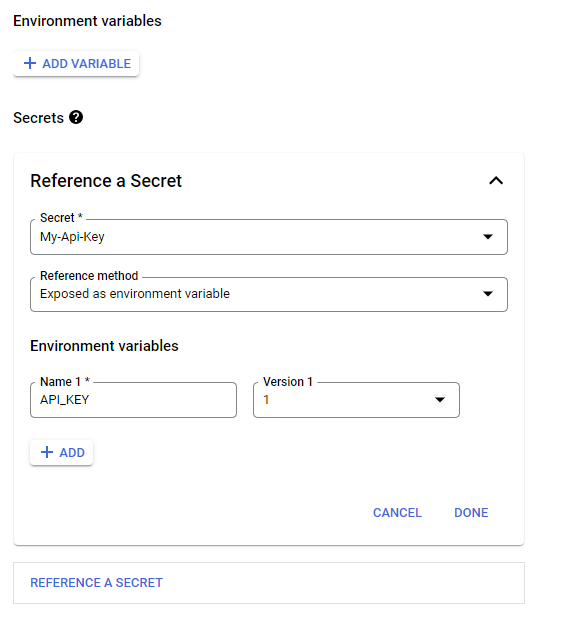564x619 pixels.
Task: Collapse the Reference a Secret panel chevron
Action: click(x=496, y=181)
